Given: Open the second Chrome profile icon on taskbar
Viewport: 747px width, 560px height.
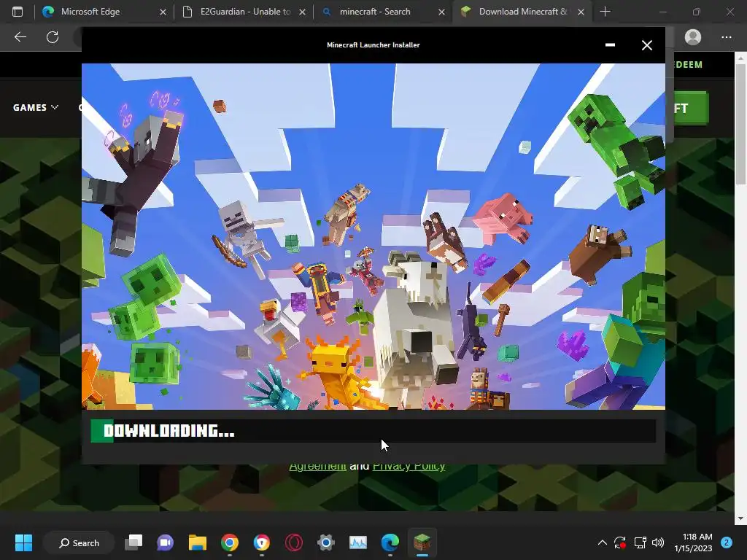Looking at the screenshot, I should pos(262,542).
